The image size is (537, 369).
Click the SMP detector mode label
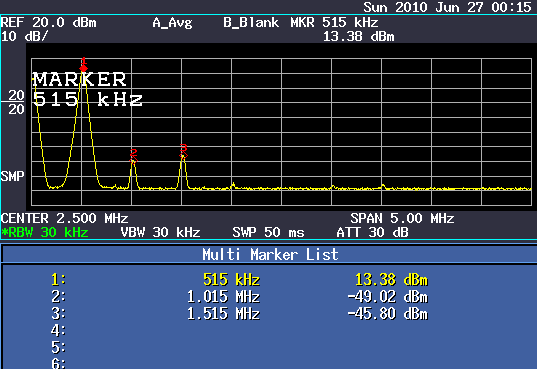13,176
